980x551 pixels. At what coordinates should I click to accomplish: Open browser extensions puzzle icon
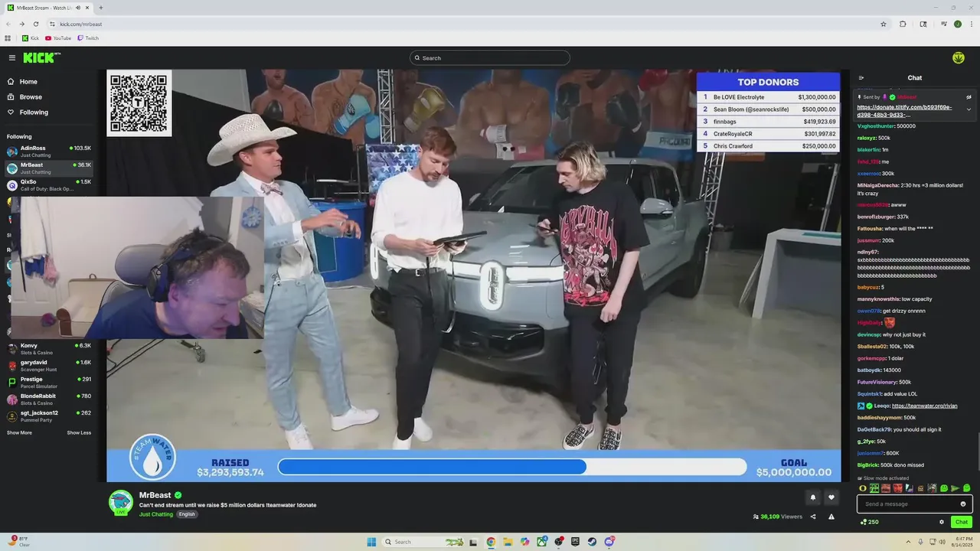(903, 24)
